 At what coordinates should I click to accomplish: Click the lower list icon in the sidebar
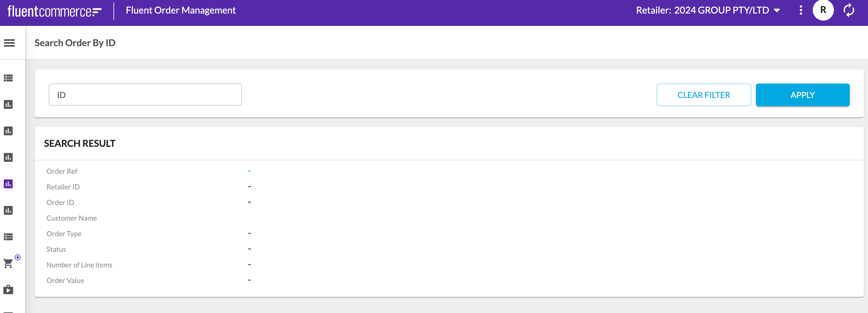click(x=8, y=237)
